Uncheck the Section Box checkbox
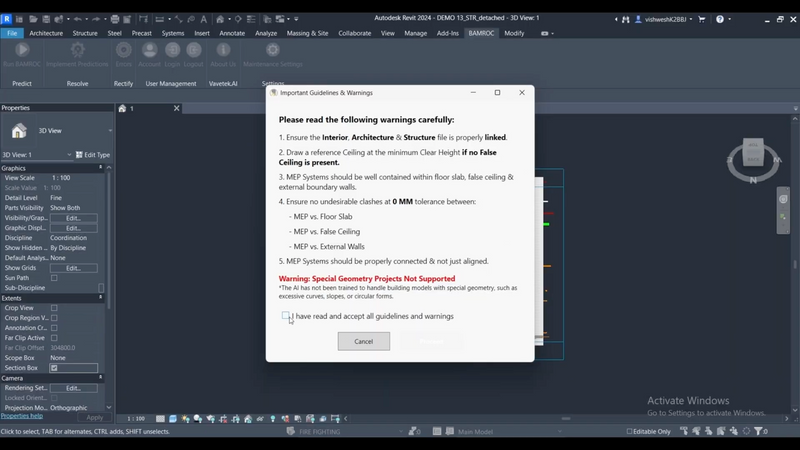The height and width of the screenshot is (450, 800). pos(54,368)
